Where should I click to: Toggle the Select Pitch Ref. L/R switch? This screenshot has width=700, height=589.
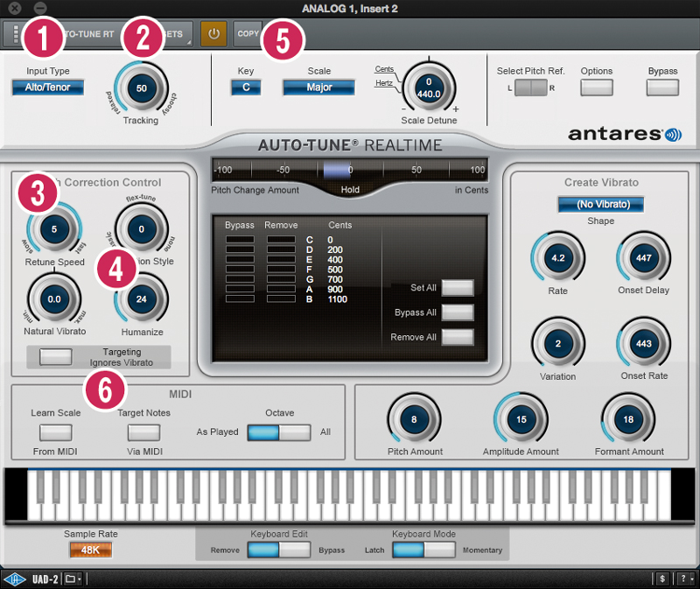point(531,88)
